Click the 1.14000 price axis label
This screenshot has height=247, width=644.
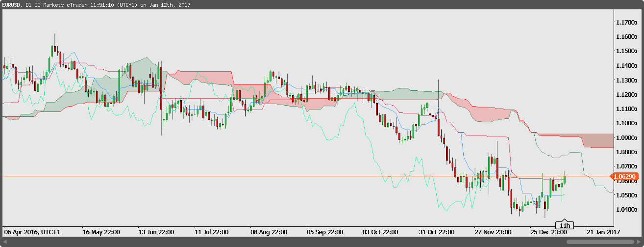pyautogui.click(x=627, y=66)
